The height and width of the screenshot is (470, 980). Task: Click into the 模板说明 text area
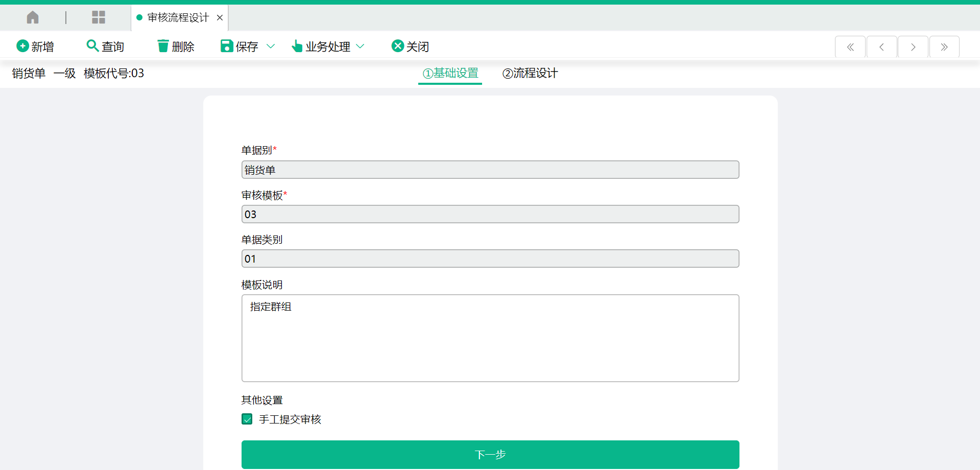click(490, 338)
